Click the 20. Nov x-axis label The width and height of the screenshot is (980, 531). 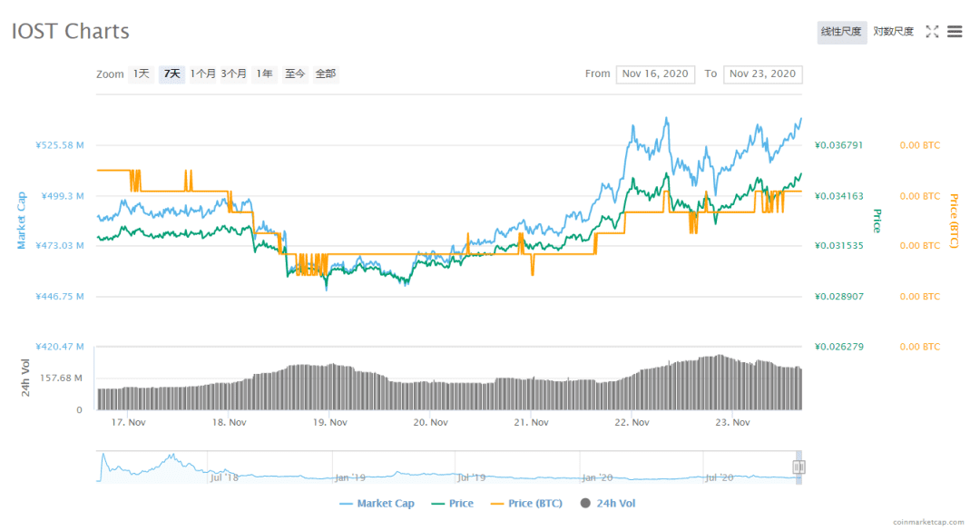click(431, 423)
